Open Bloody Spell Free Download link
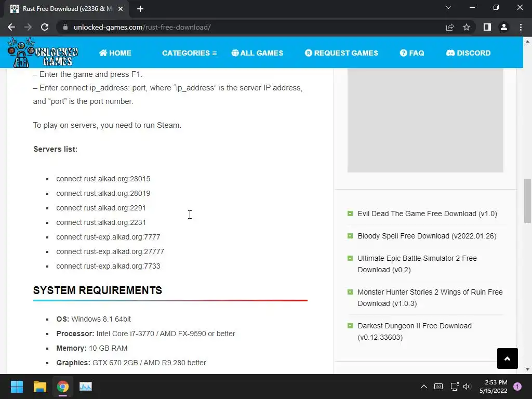This screenshot has height=399, width=532. tap(427, 236)
